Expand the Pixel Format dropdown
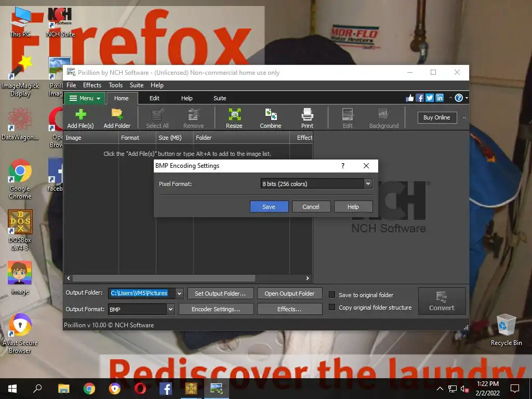This screenshot has height=399, width=532. 368,183
